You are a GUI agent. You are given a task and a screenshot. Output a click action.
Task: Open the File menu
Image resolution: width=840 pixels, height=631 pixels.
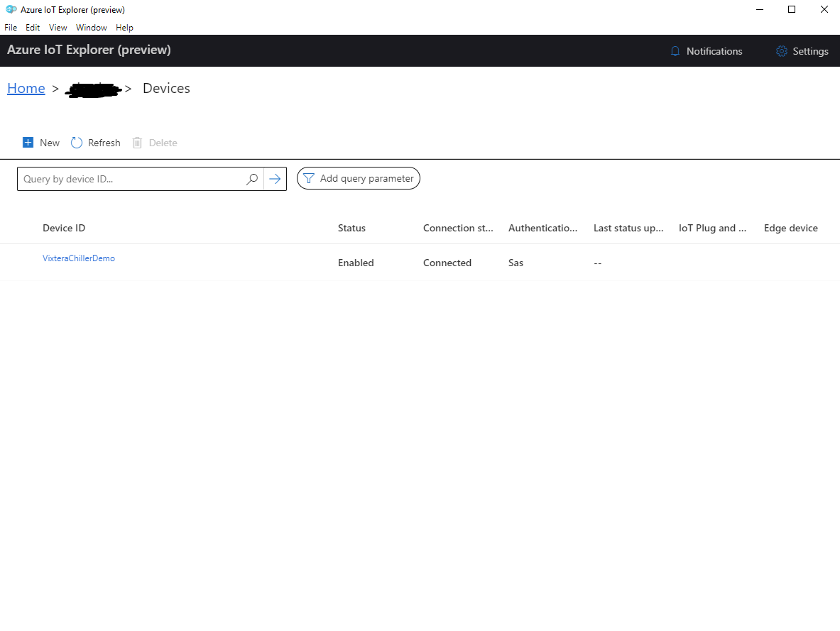(x=11, y=27)
